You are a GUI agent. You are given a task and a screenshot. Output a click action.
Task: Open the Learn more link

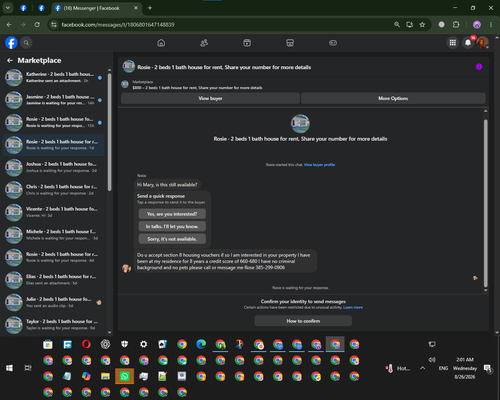(353, 307)
